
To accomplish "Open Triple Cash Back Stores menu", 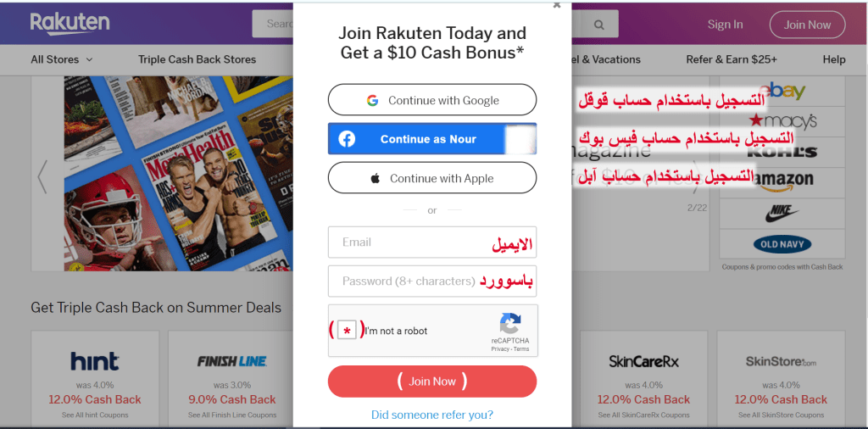I will pos(197,59).
